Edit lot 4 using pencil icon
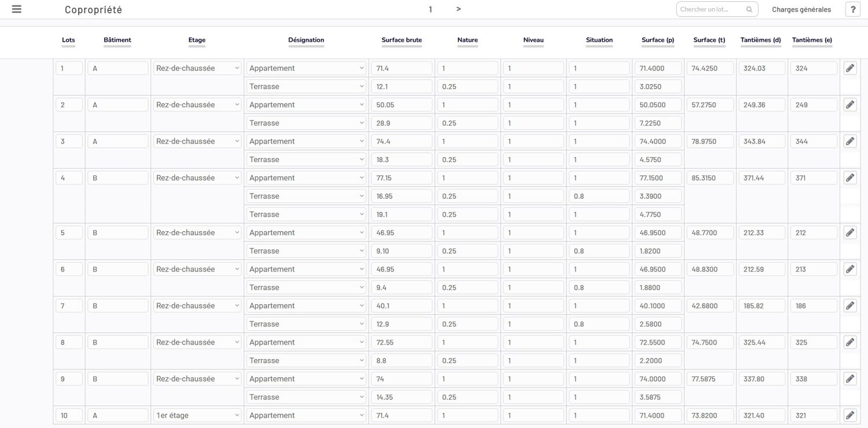This screenshot has height=428, width=868. tap(849, 178)
